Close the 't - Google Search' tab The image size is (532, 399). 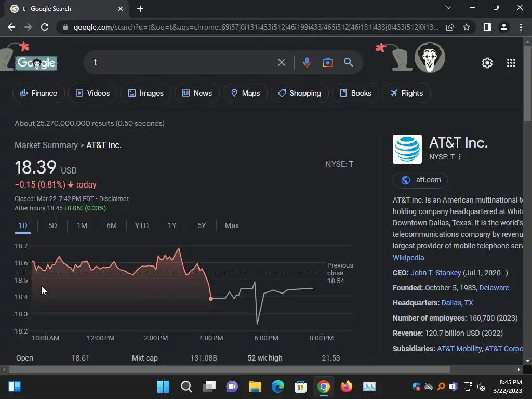coord(121,9)
